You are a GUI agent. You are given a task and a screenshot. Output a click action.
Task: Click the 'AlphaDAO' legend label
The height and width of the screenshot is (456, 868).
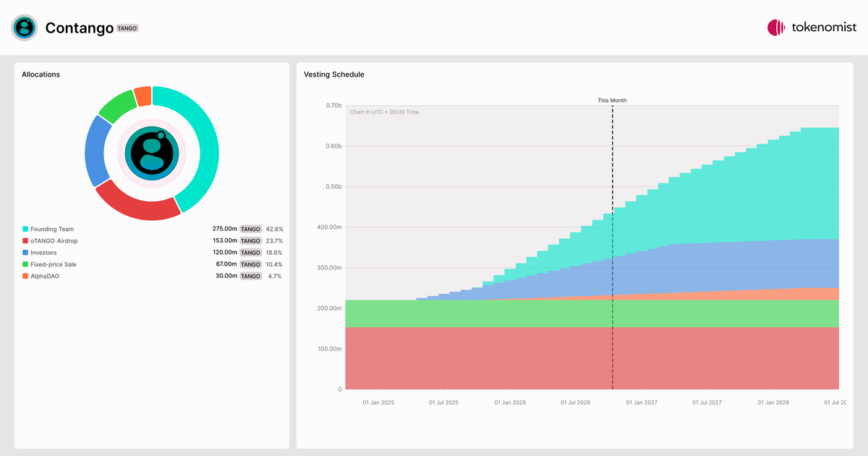[45, 276]
